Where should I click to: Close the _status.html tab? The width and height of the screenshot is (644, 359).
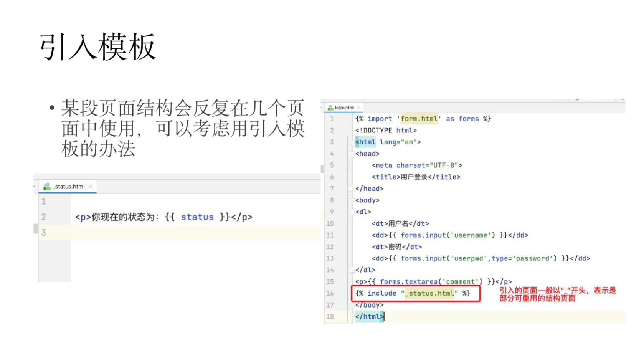(91, 186)
